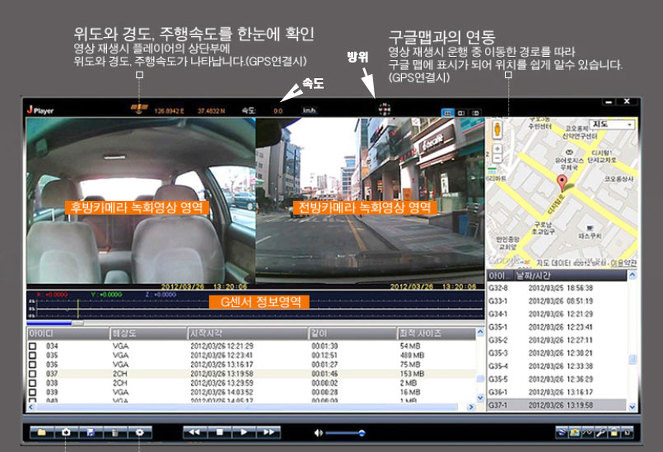Viewport: 663px width, 452px height.
Task: Click the wrench tool icon
Action: coord(600,433)
